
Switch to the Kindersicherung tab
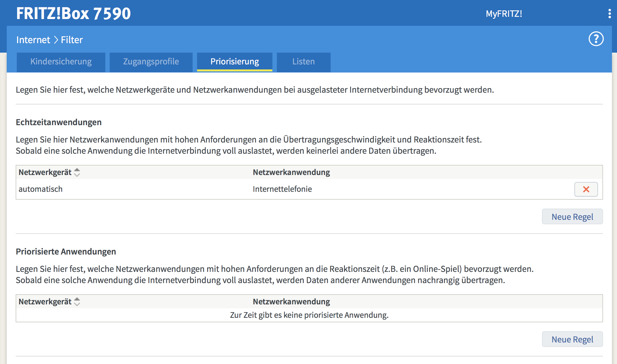pos(61,62)
